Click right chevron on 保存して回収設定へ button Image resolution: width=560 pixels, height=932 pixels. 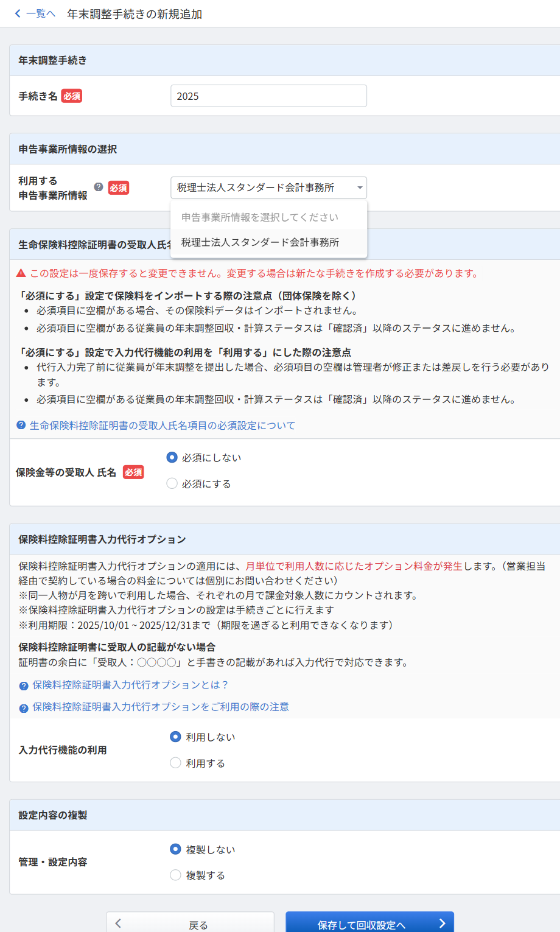(x=442, y=923)
